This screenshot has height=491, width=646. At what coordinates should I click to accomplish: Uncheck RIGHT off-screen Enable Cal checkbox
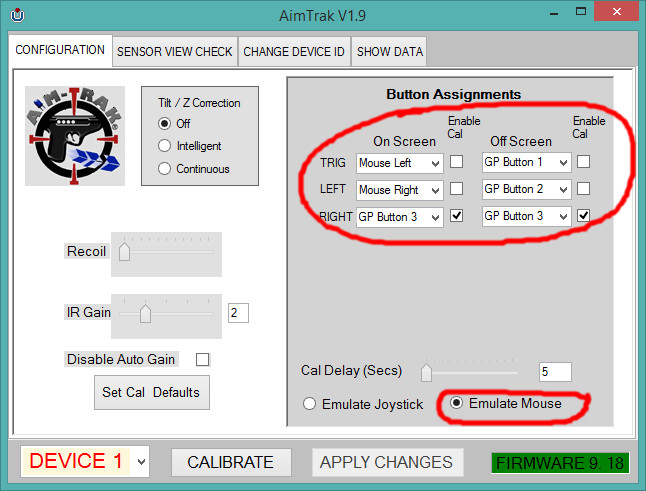click(x=583, y=216)
